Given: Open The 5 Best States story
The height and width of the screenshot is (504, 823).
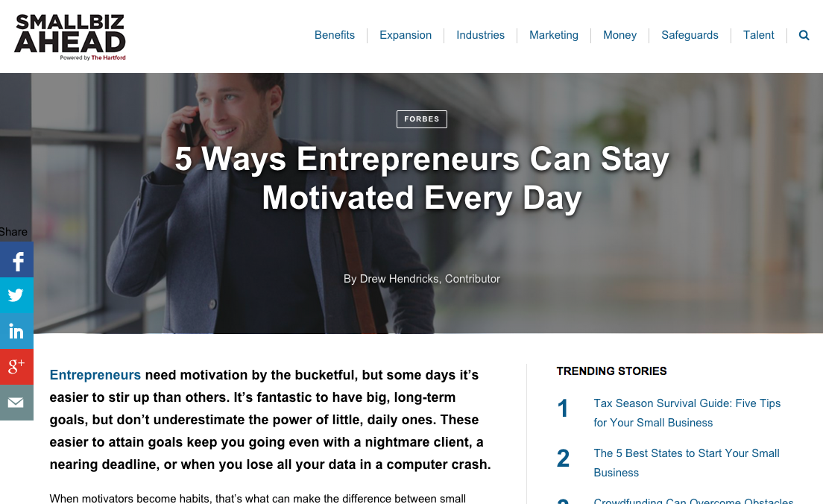Looking at the screenshot, I should pos(686,462).
